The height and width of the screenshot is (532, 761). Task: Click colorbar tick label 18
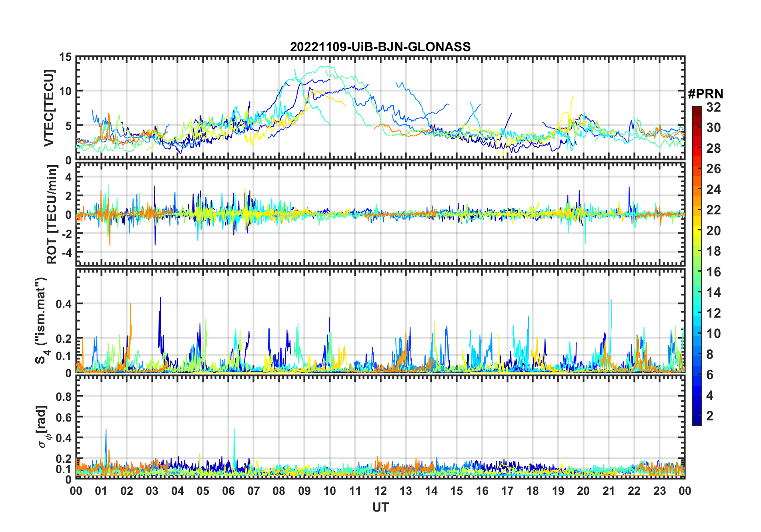[x=713, y=251]
